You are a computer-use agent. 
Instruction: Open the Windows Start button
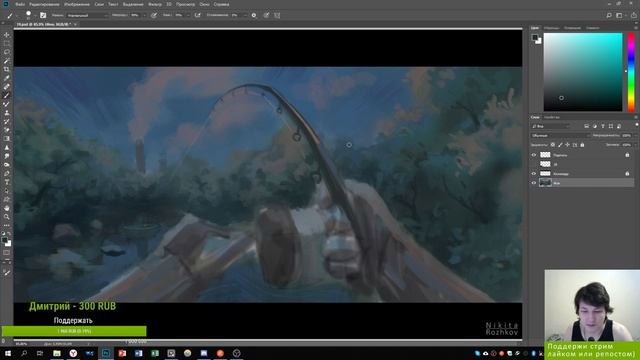coord(8,353)
